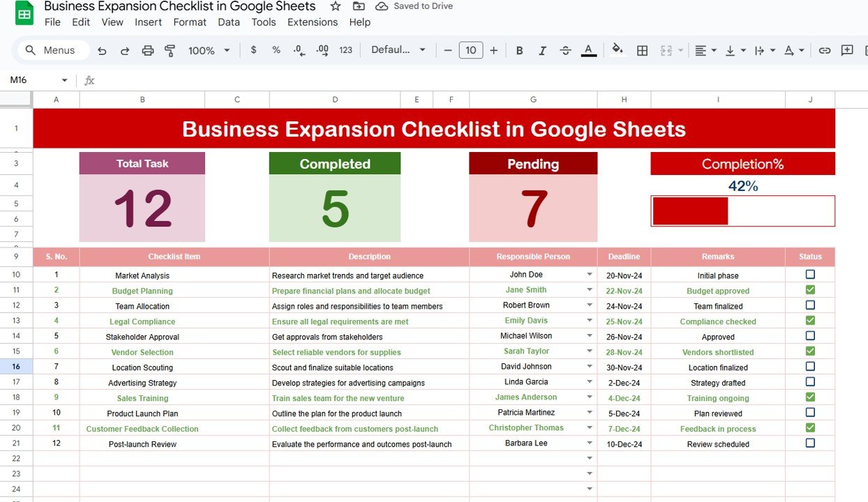Open the File menu
Image resolution: width=868 pixels, height=502 pixels.
click(x=52, y=22)
